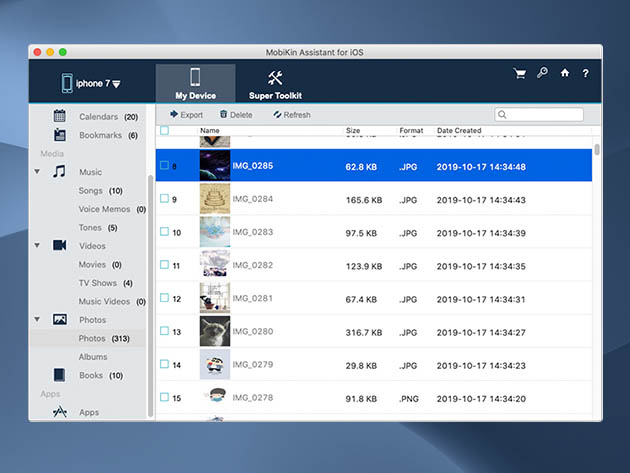Click the 2019-10-17 14:34:20 date cell

pos(481,399)
